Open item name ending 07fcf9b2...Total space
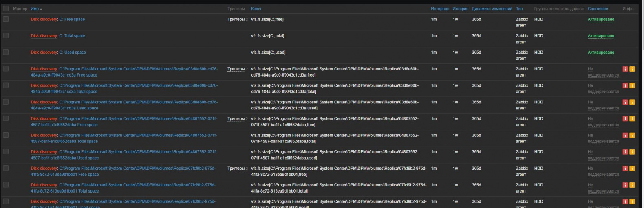644x208 pixels. [123, 188]
